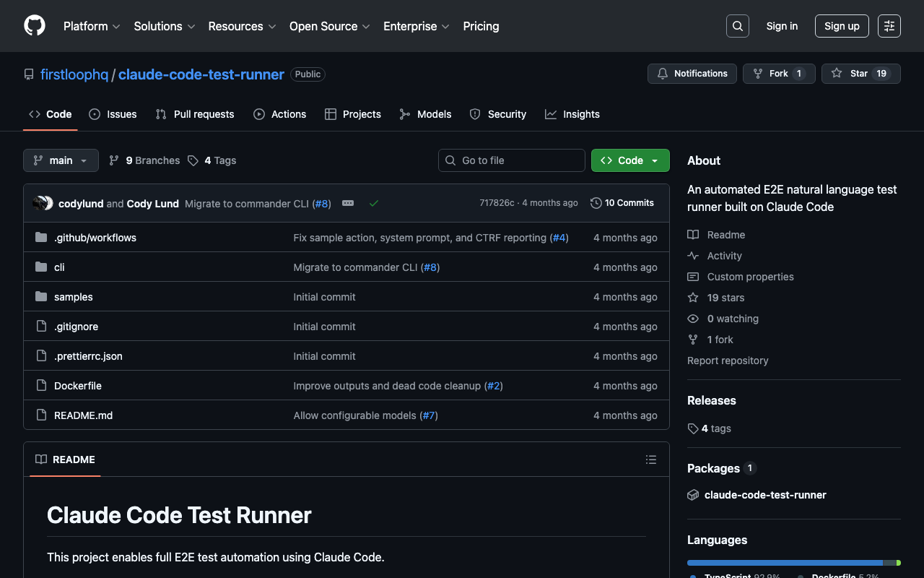Open the README outline list icon
Viewport: 924px width, 578px height.
[x=650, y=460]
